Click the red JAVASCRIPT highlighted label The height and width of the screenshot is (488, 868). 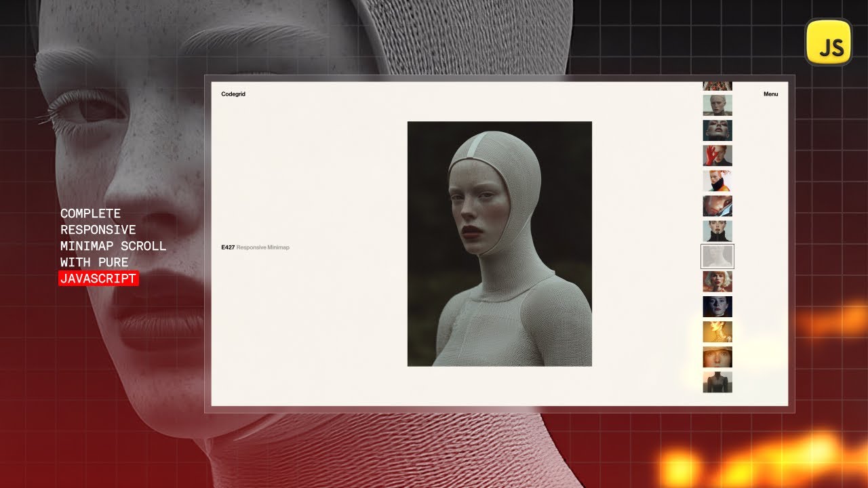98,279
